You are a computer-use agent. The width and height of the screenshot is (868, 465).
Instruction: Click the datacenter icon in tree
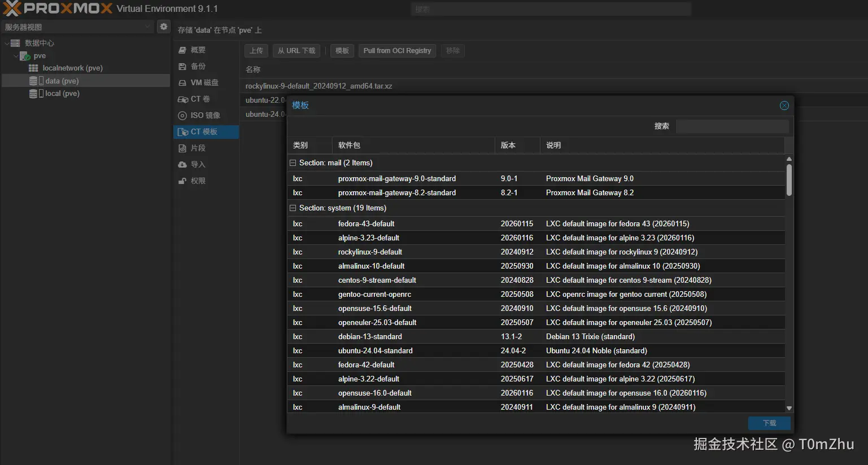(15, 43)
